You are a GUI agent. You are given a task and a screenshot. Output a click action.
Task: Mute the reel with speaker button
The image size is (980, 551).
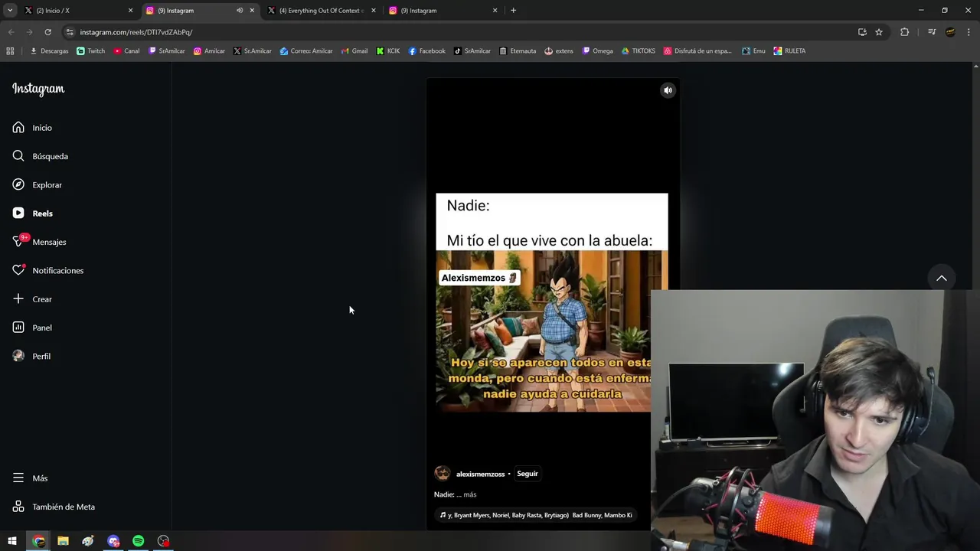(x=668, y=90)
